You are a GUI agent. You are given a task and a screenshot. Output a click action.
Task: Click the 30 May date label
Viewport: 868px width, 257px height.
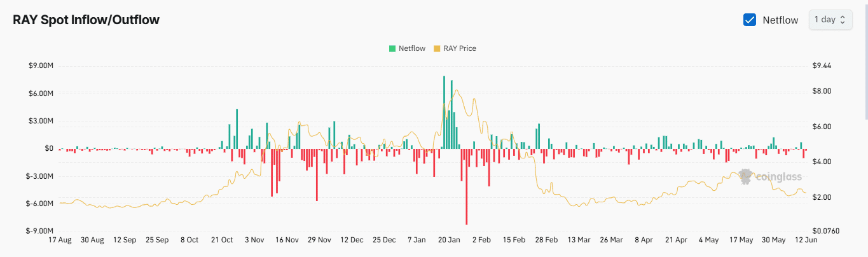pyautogui.click(x=773, y=240)
